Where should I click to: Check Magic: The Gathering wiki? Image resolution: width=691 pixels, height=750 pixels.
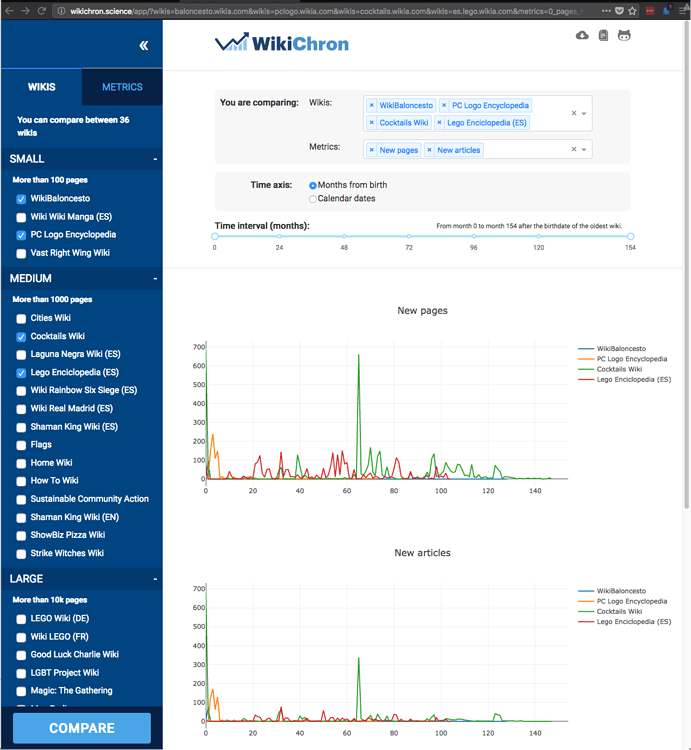coord(21,691)
